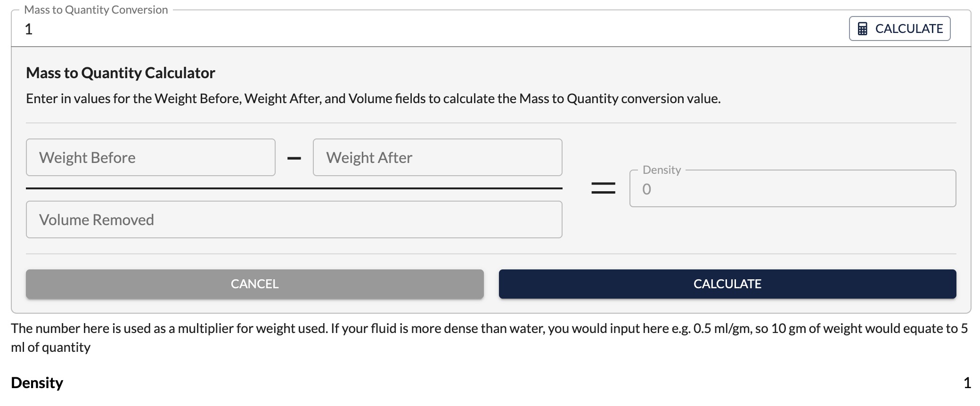Click the divider line above the CANCEL button

click(491, 254)
